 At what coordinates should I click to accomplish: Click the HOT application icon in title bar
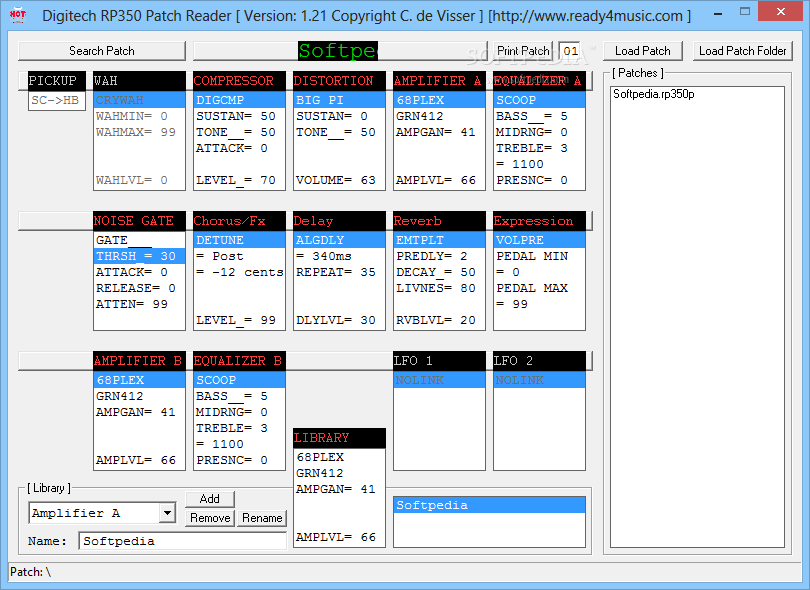tap(18, 14)
